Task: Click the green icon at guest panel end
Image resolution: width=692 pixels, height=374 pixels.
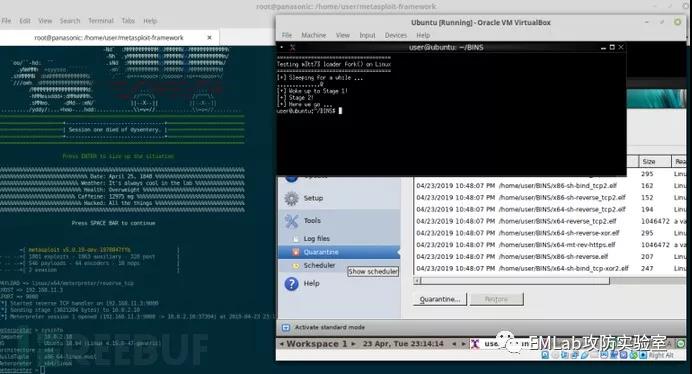Action: click(x=681, y=344)
